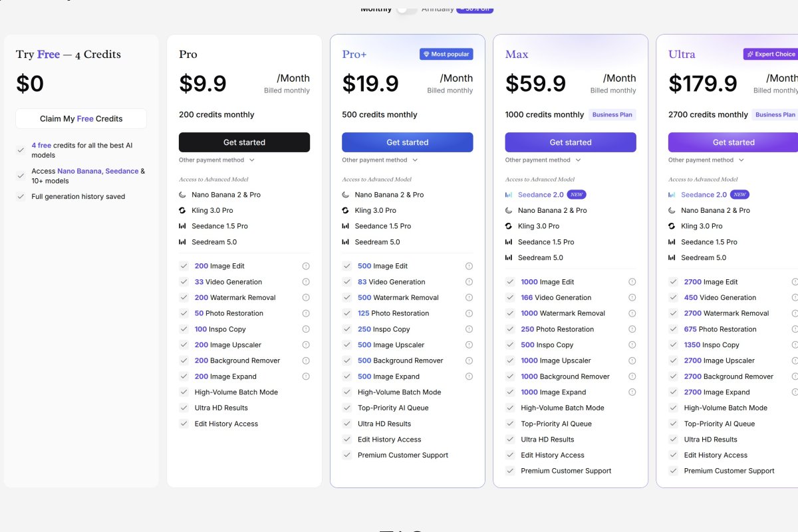The width and height of the screenshot is (798, 532).
Task: Open Other payment method dropdown in Max plan
Action: tap(543, 160)
